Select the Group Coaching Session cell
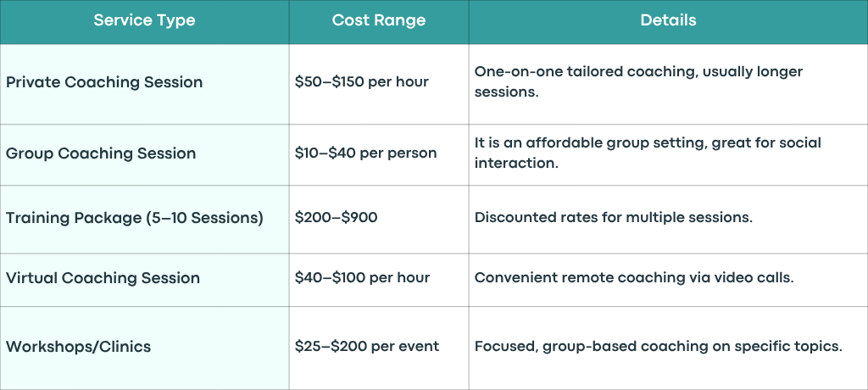 point(144,154)
